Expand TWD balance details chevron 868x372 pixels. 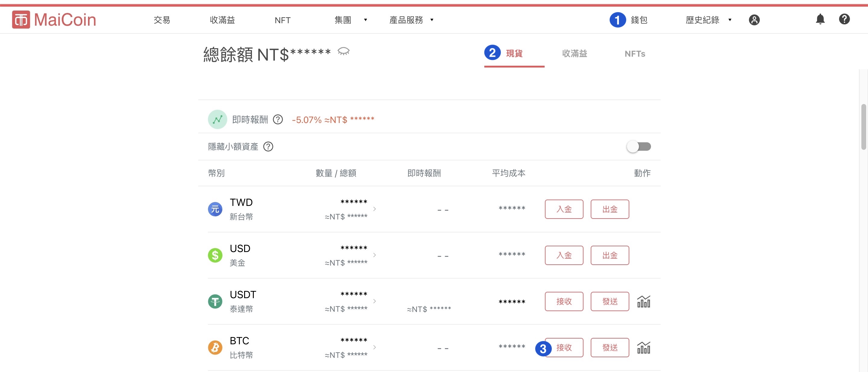click(374, 209)
